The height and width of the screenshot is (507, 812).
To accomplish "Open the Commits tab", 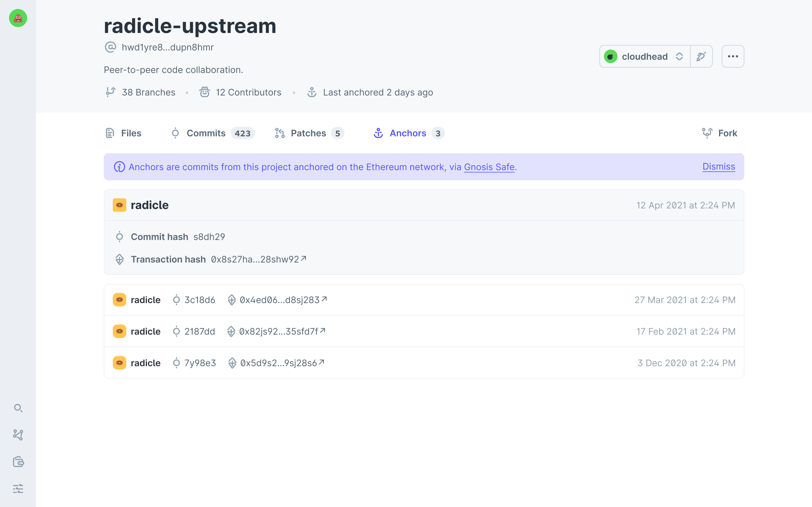I will [x=206, y=133].
